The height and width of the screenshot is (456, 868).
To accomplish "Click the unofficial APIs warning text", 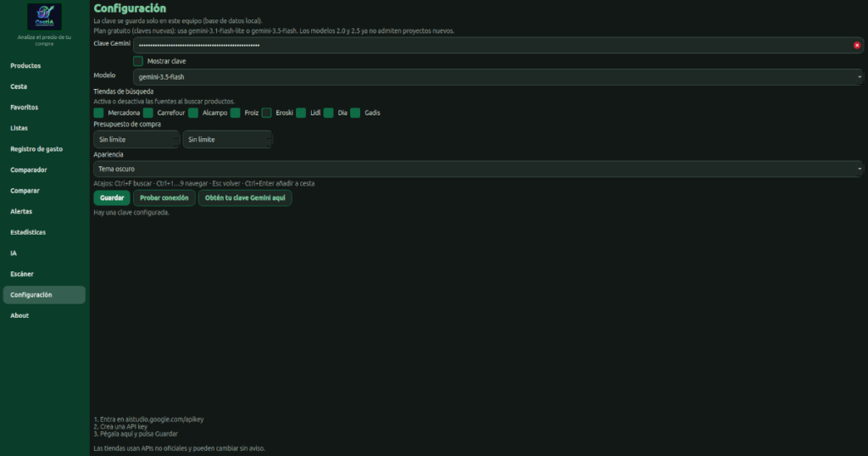I will coord(180,448).
